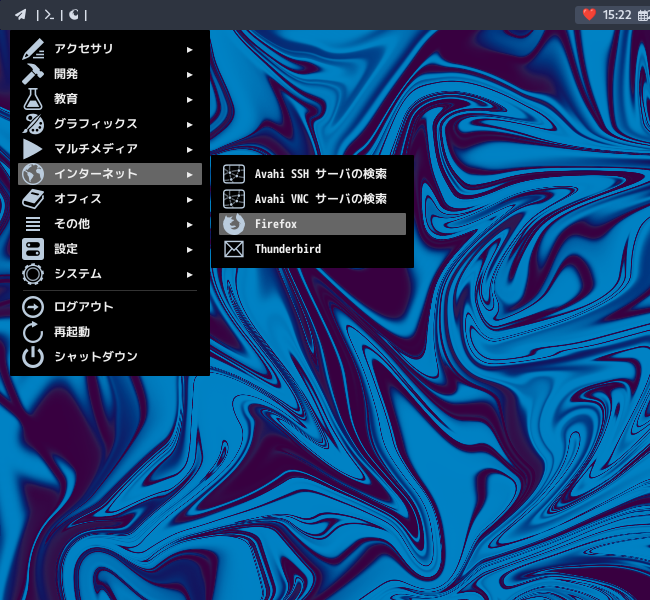This screenshot has width=650, height=600.
Task: Click the paper plane launcher icon
Action: pyautogui.click(x=21, y=15)
